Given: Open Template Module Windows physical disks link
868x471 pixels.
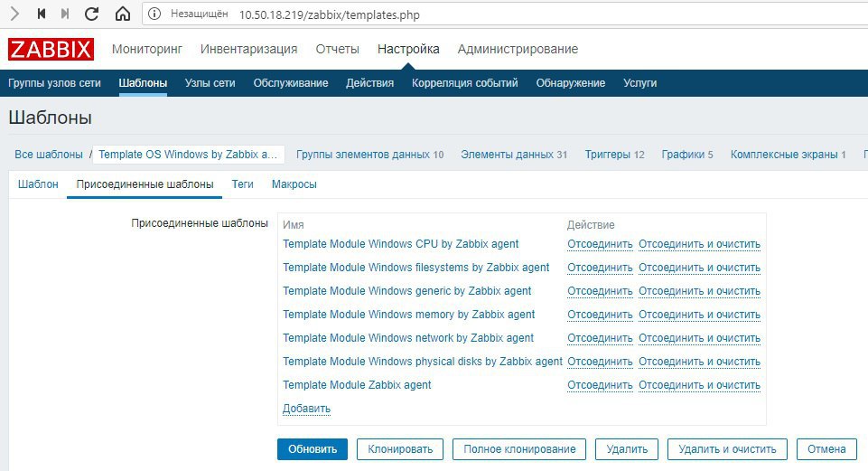Looking at the screenshot, I should (x=423, y=362).
